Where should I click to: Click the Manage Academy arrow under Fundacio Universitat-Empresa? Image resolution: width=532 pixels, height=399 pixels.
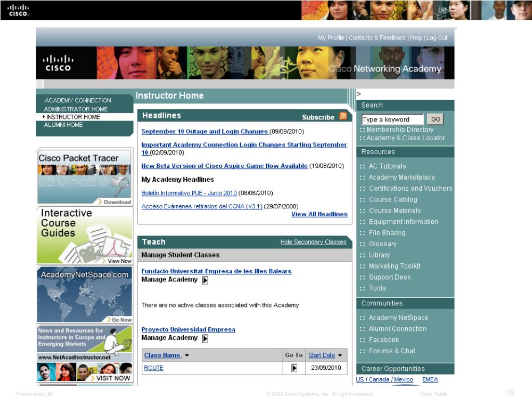point(205,280)
